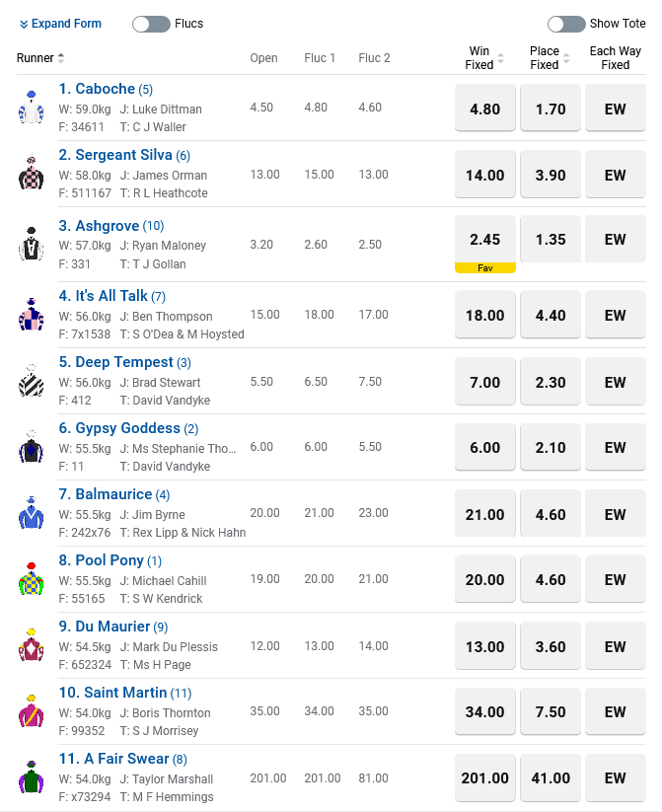Expand the race form details
662x812 pixels.
point(60,24)
